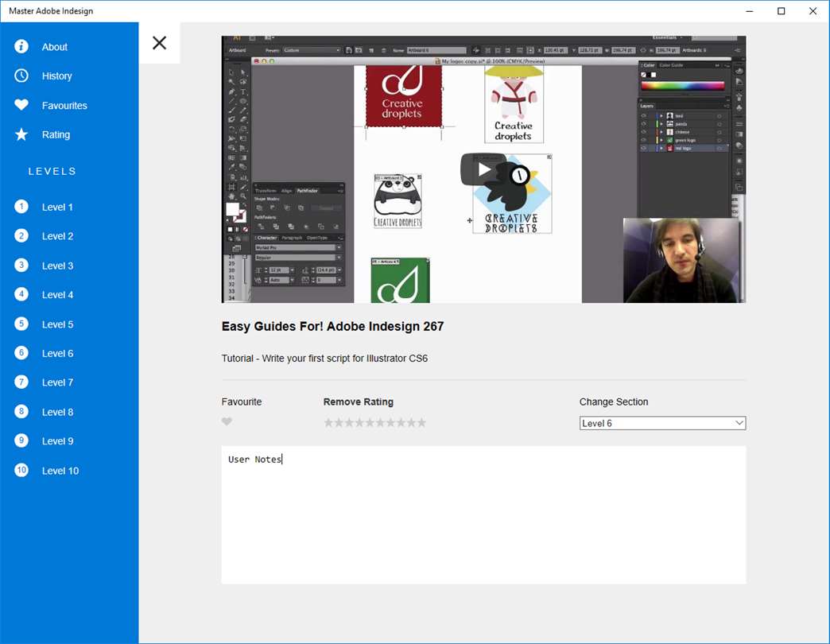Image resolution: width=830 pixels, height=644 pixels.
Task: Set rating using the third star
Action: (x=349, y=422)
